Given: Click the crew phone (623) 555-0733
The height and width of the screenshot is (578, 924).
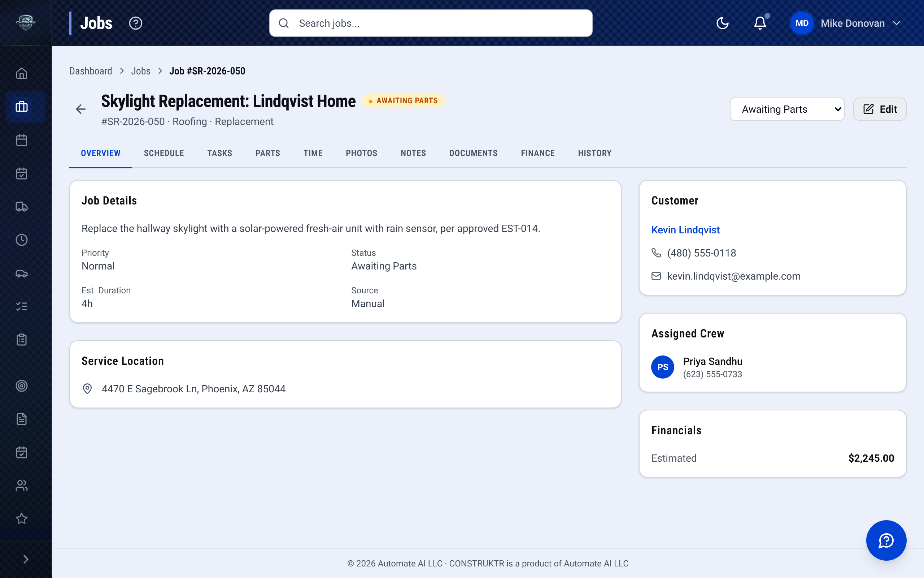Looking at the screenshot, I should pos(712,374).
